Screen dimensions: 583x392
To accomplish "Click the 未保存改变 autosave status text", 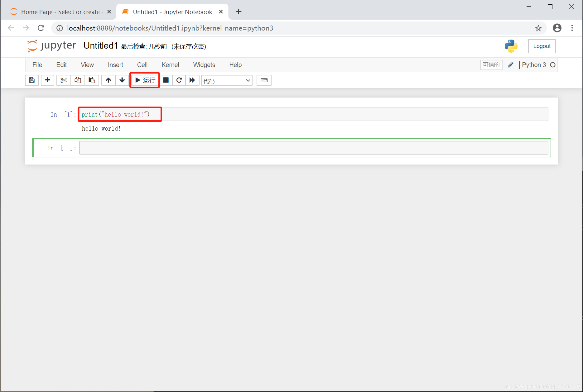I will point(189,46).
